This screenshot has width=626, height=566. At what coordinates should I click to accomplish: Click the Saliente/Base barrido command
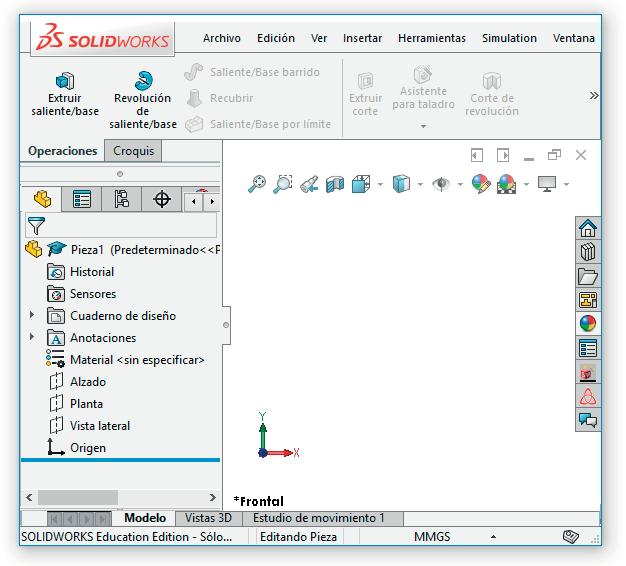pyautogui.click(x=253, y=72)
